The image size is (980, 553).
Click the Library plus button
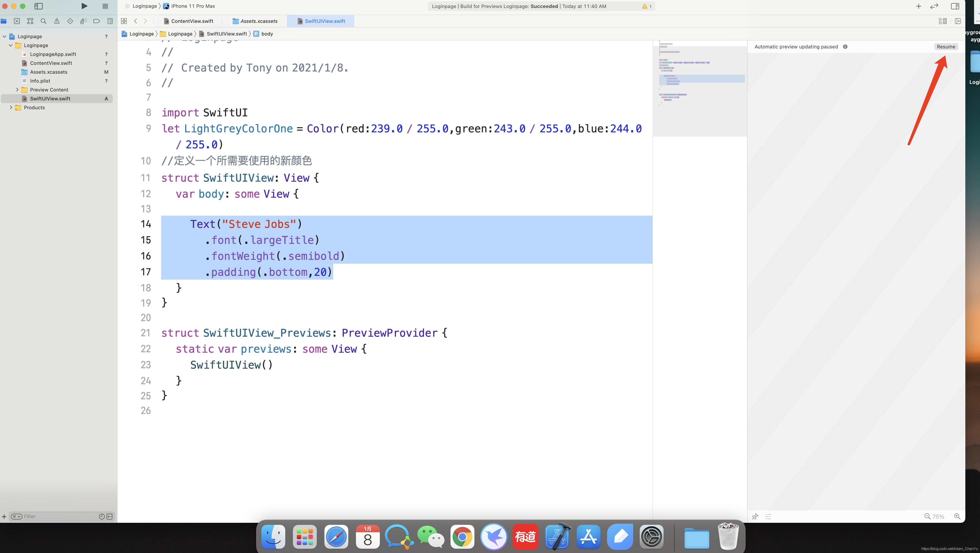coord(918,6)
